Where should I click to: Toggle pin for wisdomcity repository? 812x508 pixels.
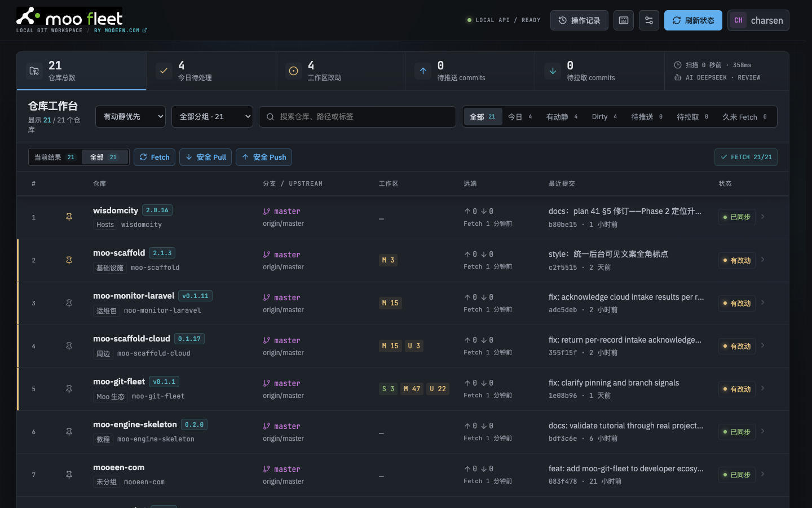(69, 217)
